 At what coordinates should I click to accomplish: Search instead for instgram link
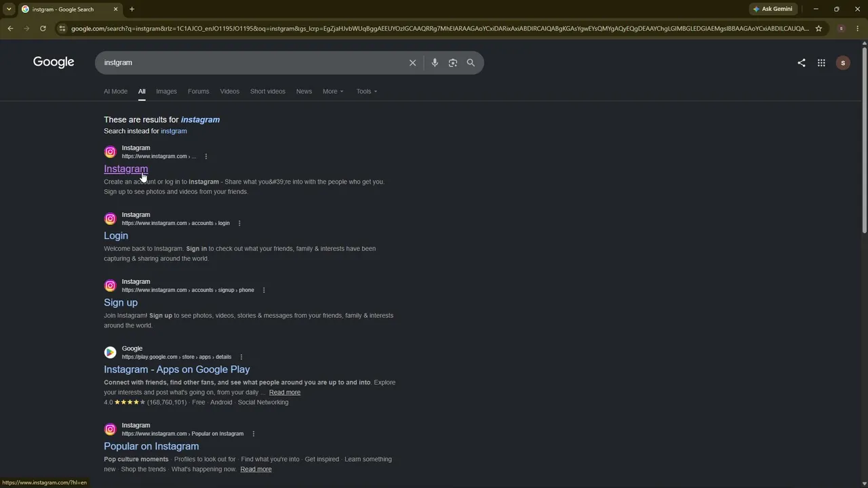point(174,131)
